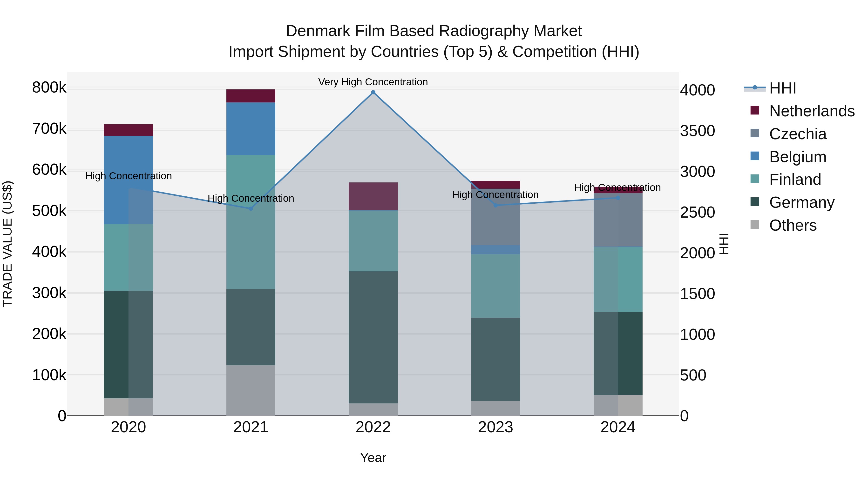Click the 2023 Czechia bar segment

click(496, 217)
